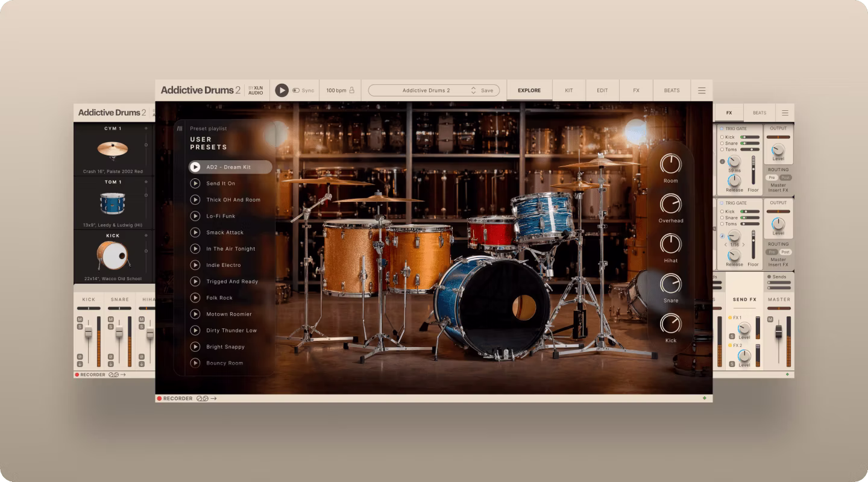Save the current preset

pos(487,90)
